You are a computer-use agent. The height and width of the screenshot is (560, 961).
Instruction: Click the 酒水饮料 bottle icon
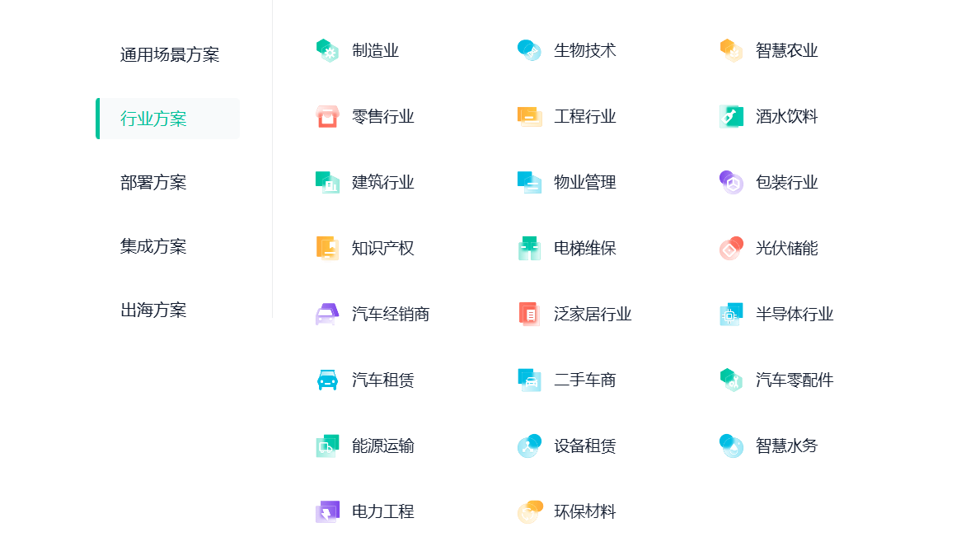731,116
